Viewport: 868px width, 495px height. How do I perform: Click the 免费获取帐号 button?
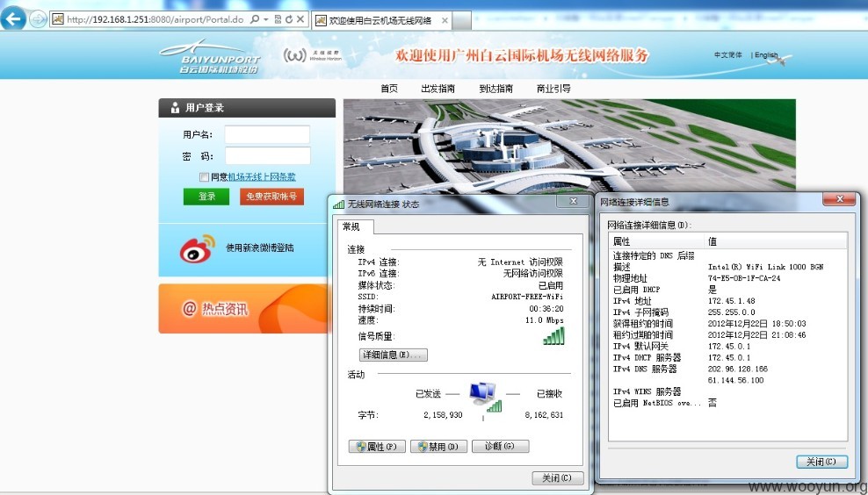coord(271,197)
